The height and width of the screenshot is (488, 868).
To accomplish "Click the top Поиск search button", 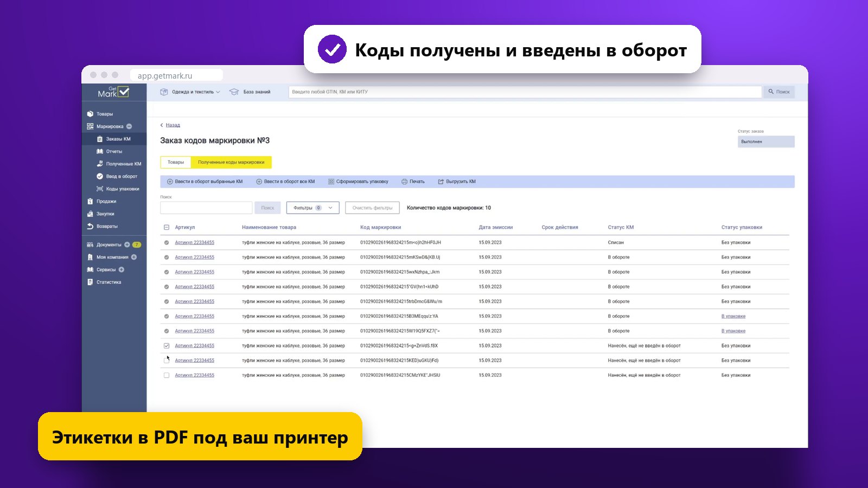I will click(x=779, y=92).
